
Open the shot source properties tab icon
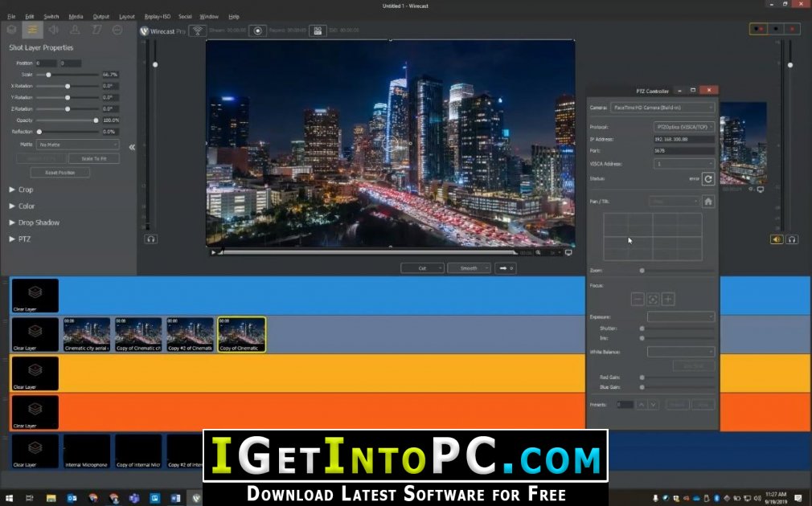point(11,30)
